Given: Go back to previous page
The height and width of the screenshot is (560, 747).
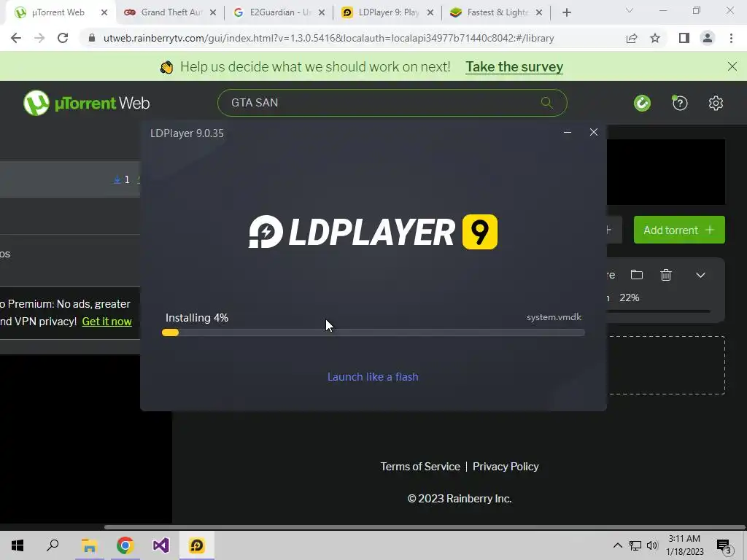Looking at the screenshot, I should point(16,38).
